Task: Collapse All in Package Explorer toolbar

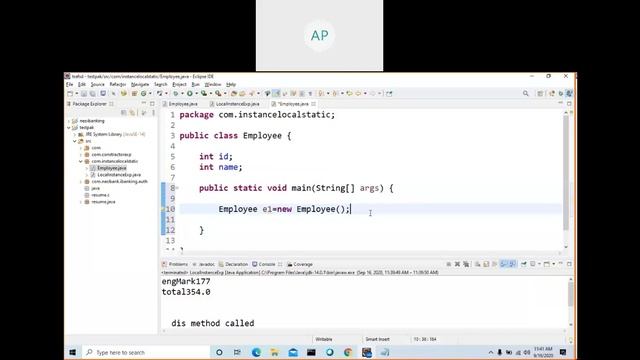Action: coord(124,113)
